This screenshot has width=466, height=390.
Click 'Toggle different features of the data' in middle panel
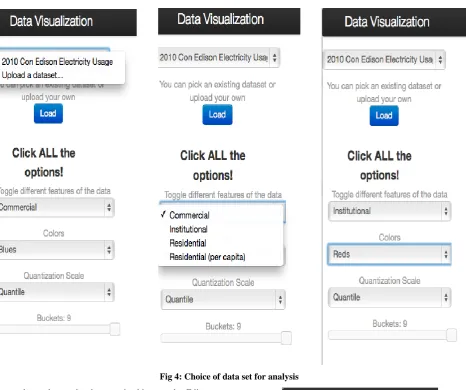pyautogui.click(x=223, y=195)
